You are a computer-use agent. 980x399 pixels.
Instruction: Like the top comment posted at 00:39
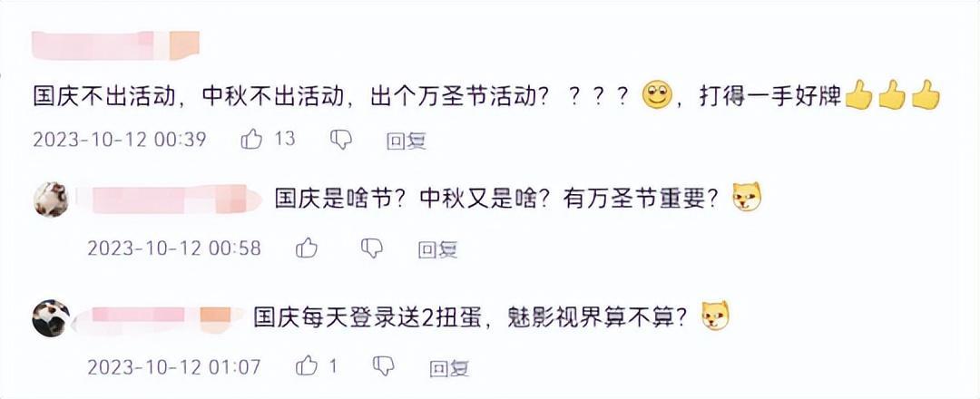coord(251,140)
